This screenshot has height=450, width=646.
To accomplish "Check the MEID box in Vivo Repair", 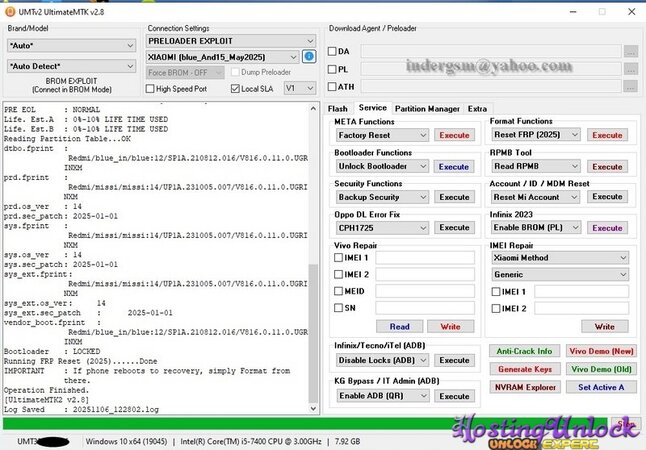I will pyautogui.click(x=340, y=291).
